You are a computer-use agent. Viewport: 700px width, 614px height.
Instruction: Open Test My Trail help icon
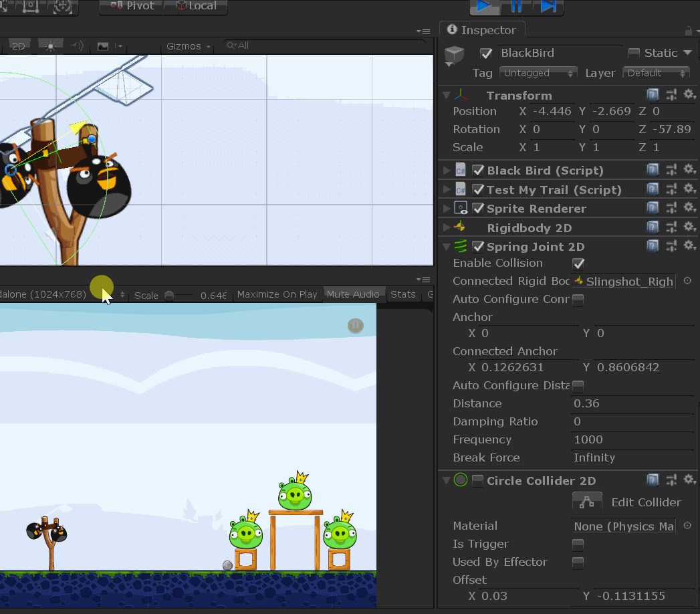[653, 189]
